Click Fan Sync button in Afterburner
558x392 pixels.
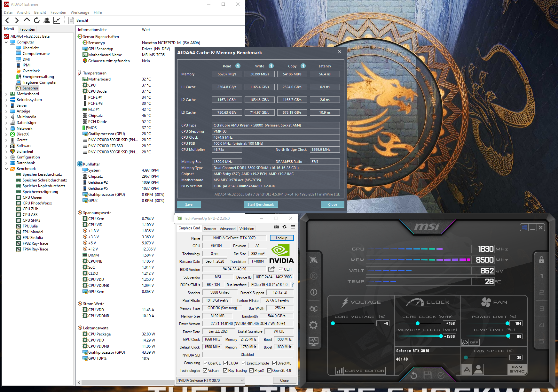tap(517, 369)
